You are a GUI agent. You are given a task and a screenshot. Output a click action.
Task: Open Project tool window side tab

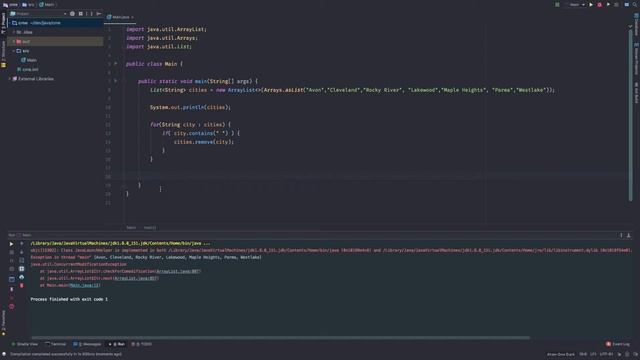click(3, 23)
